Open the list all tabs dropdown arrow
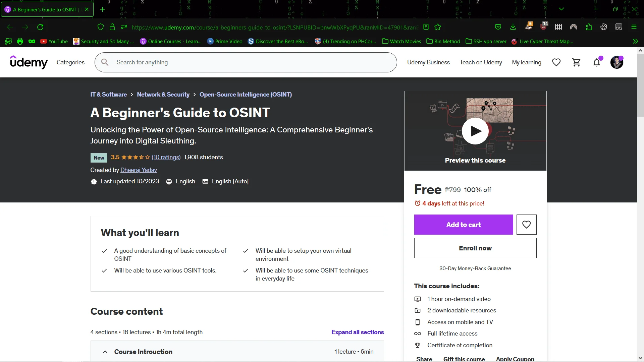This screenshot has height=362, width=644. coord(561,9)
